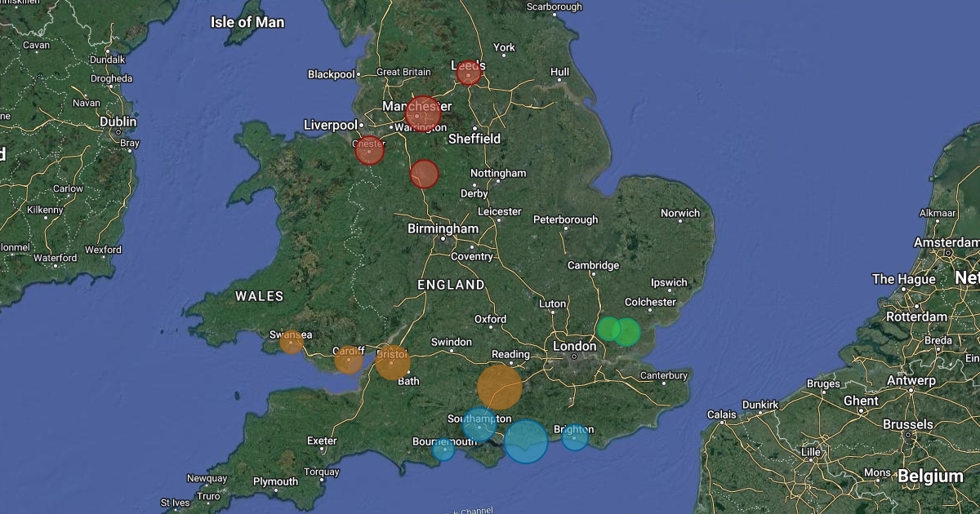Select the Sheffield label
Viewport: 980px width, 514px height.
[474, 139]
